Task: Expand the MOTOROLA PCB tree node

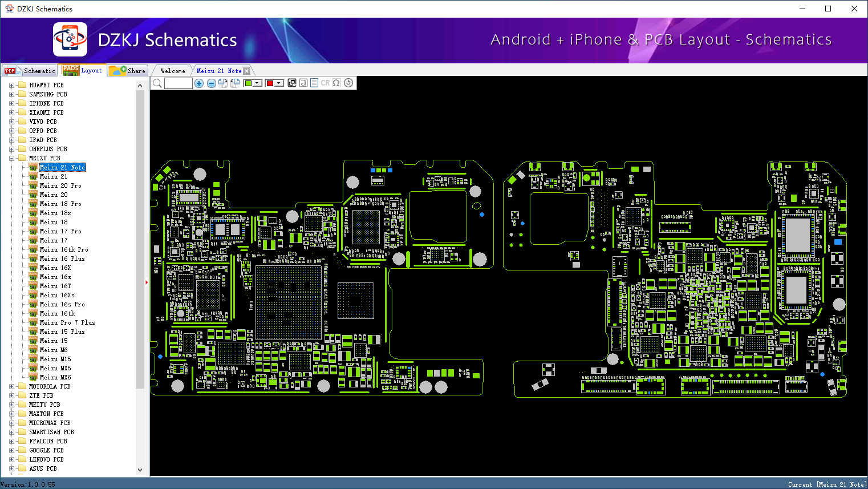Action: 11,386
